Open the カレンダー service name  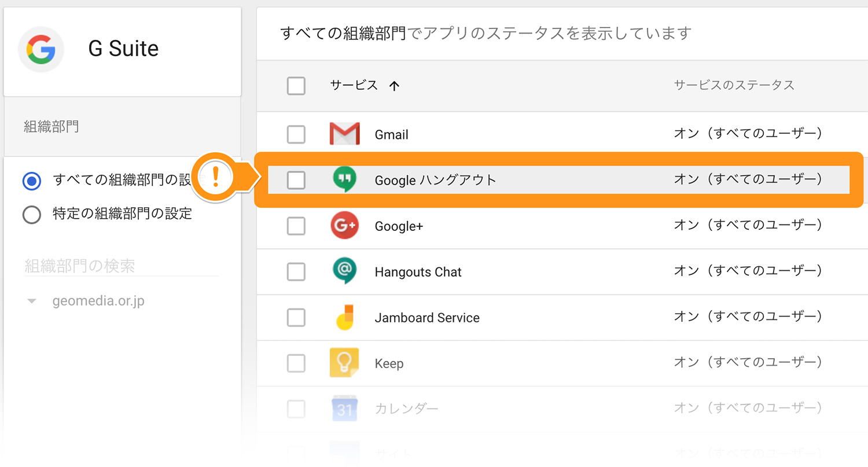tap(406, 409)
